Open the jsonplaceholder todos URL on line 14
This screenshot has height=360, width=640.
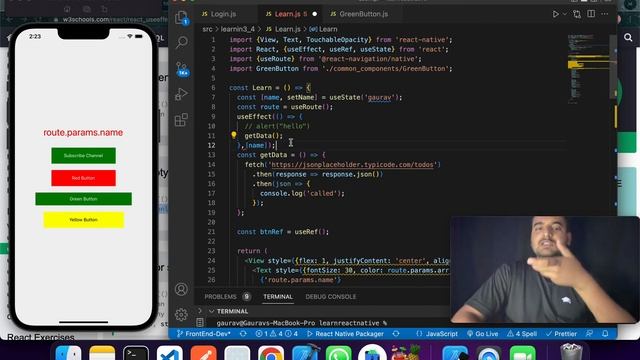(x=352, y=164)
